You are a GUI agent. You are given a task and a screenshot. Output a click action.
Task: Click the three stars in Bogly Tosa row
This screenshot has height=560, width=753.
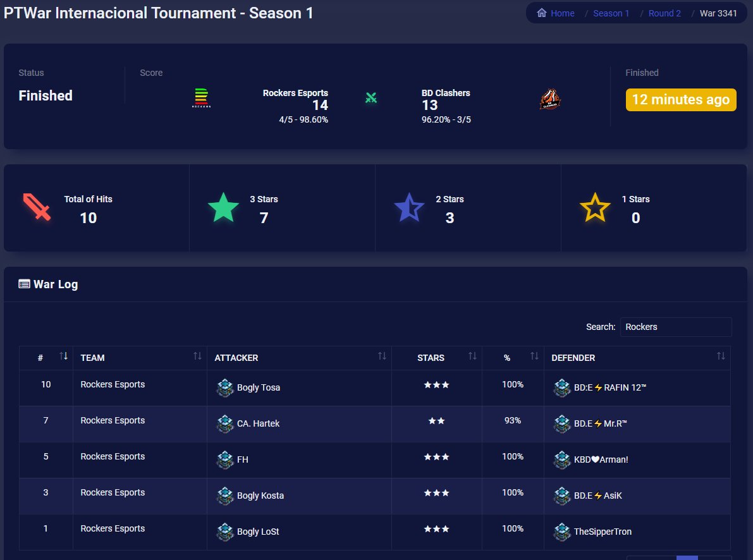436,385
